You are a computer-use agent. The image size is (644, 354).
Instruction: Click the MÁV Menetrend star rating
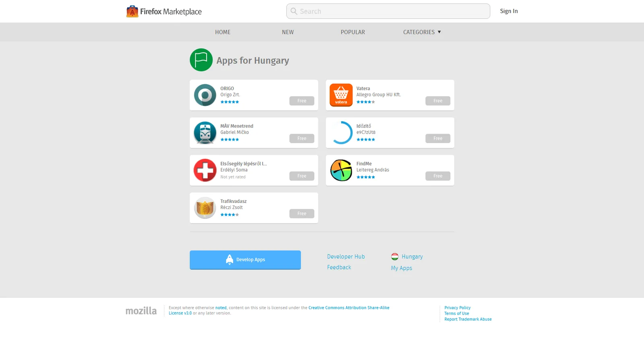point(229,139)
